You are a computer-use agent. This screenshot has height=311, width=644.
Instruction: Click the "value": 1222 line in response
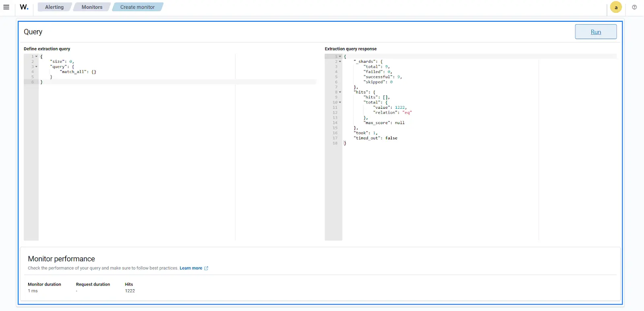(x=390, y=108)
